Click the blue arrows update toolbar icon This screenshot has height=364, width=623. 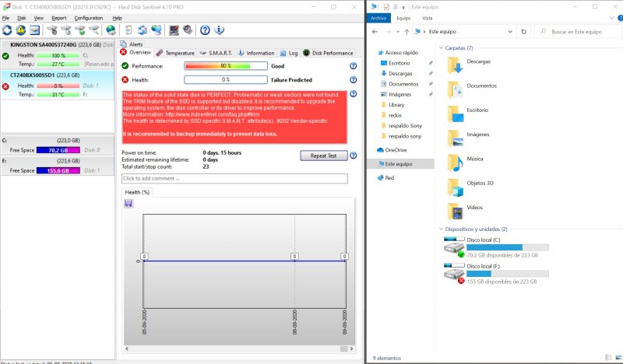click(x=142, y=30)
